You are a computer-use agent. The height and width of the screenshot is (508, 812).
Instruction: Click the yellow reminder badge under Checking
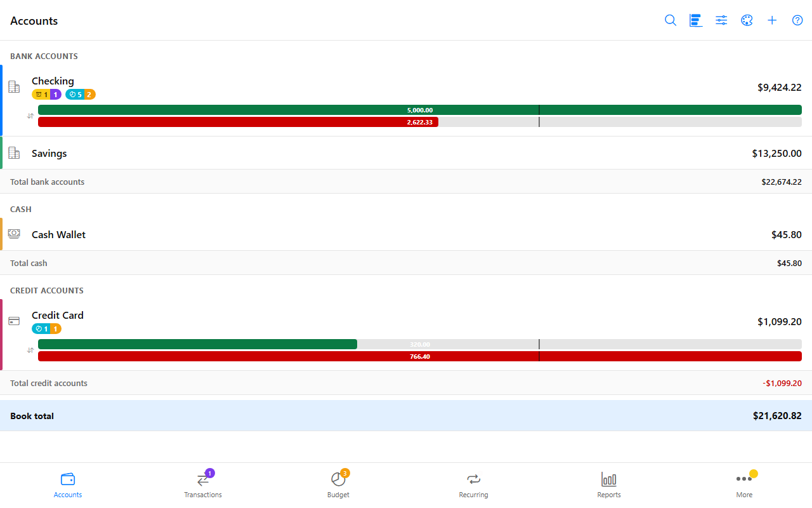pyautogui.click(x=41, y=95)
